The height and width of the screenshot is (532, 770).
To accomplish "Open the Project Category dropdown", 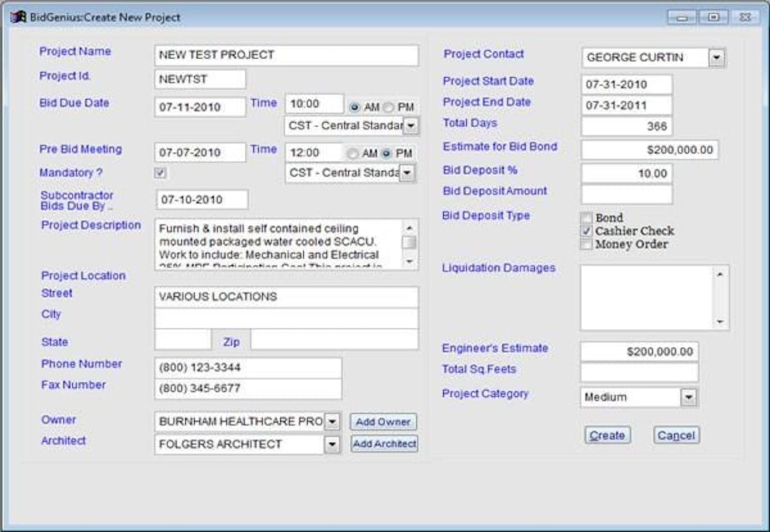I will (x=690, y=397).
